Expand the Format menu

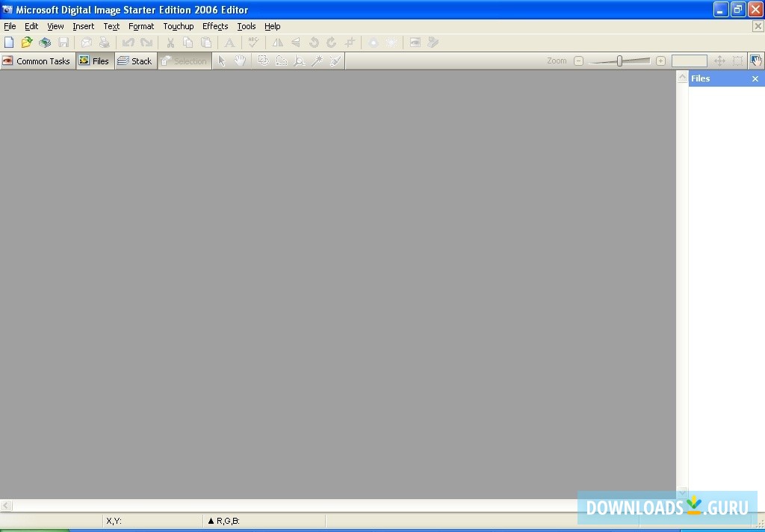coord(141,26)
